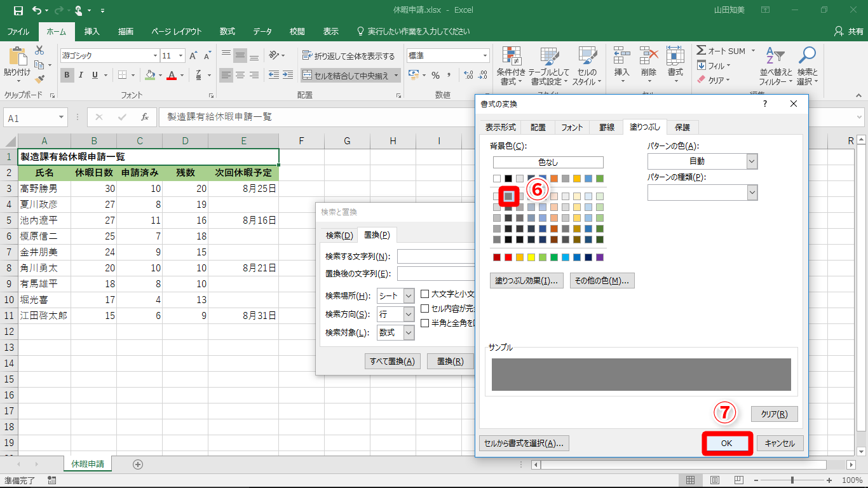Click the Save icon in the title bar
Viewport: 868px width, 488px height.
pos(18,10)
